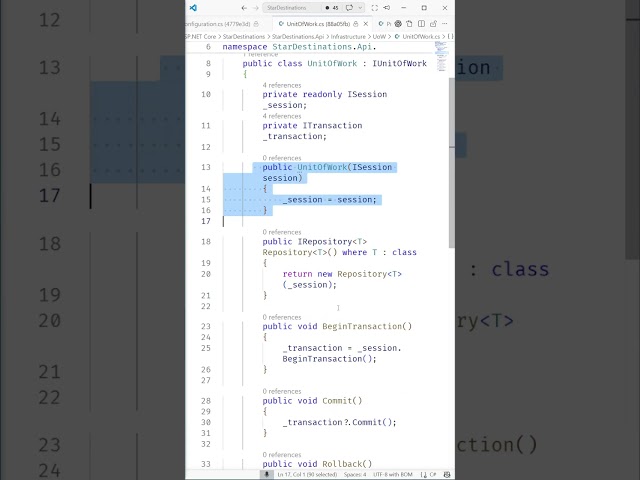Screen dimensions: 640x480
Task: Click the Infrastructure breadcrumb
Action: pyautogui.click(x=348, y=37)
